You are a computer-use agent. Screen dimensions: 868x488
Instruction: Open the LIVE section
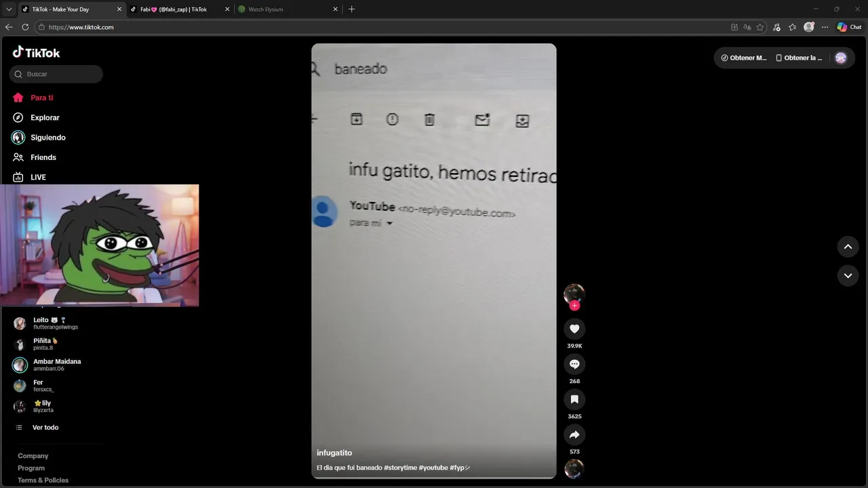coord(38,177)
